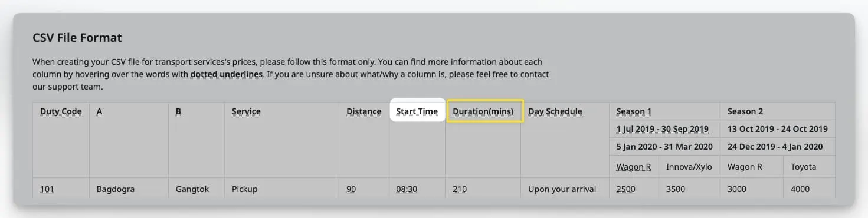Click the Duration(mins) column header

[483, 111]
